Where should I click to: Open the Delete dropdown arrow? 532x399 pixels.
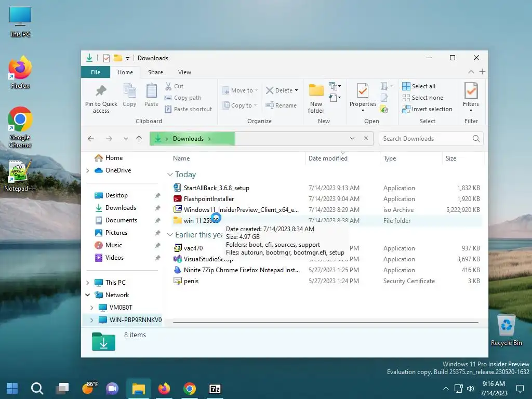pos(296,90)
